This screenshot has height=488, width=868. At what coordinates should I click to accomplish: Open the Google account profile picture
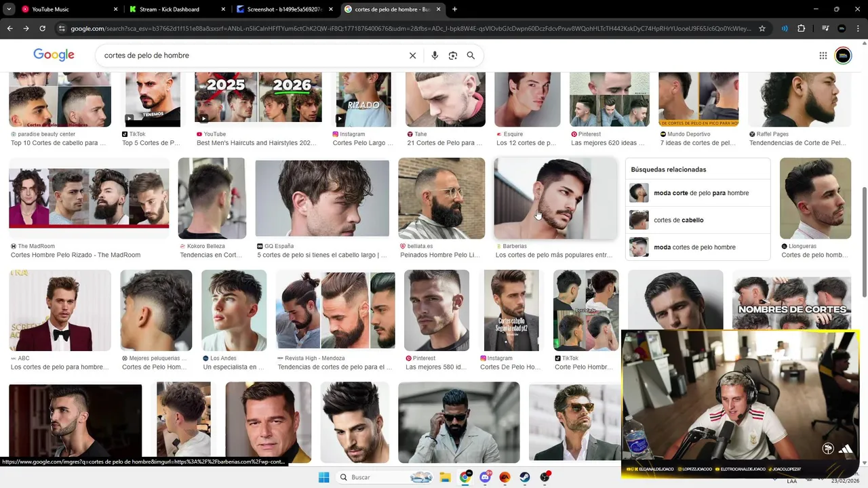point(843,56)
